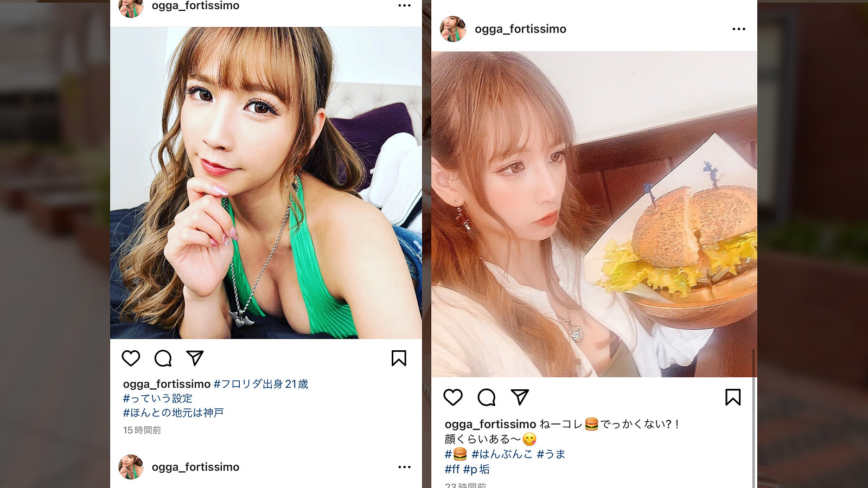This screenshot has width=868, height=488.
Task: Like the hamburger photo post
Action: coord(453,397)
